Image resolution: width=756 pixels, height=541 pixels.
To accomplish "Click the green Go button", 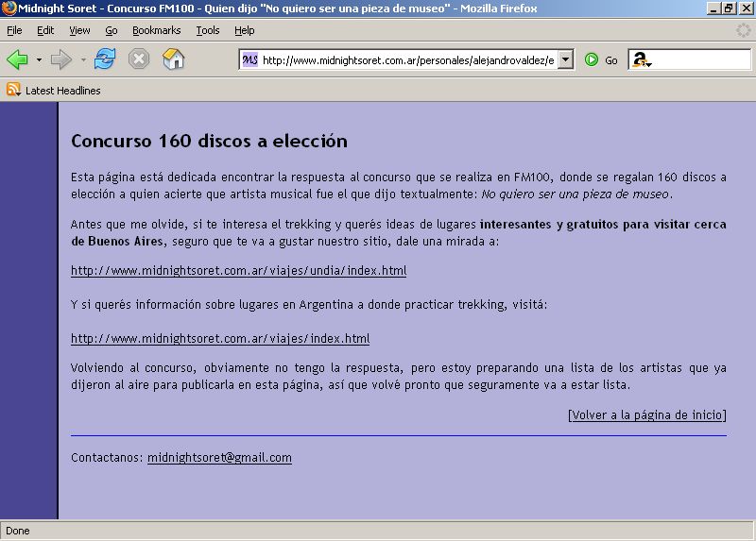I will pos(601,60).
